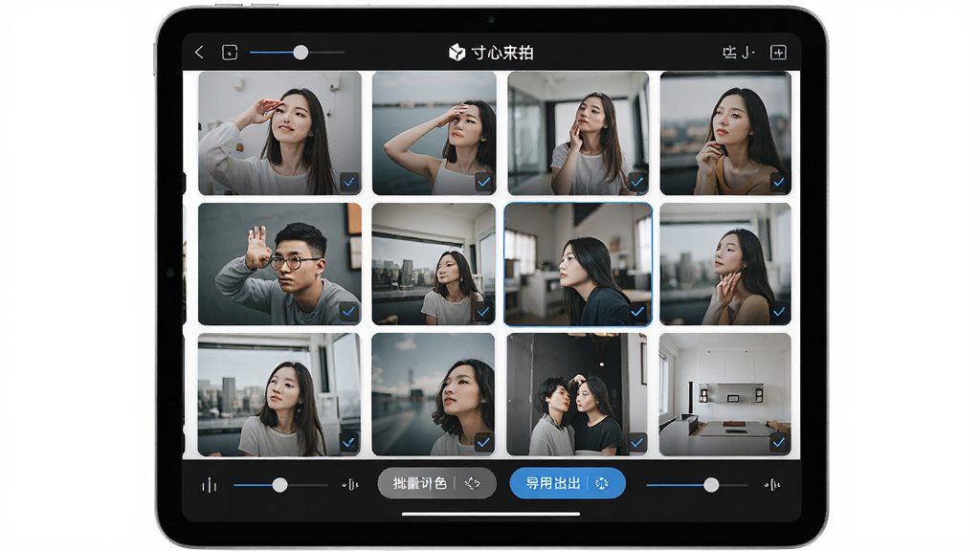Open the bottom-row photo of the woman in gray tee by the city window
980x551 pixels.
pyautogui.click(x=278, y=395)
